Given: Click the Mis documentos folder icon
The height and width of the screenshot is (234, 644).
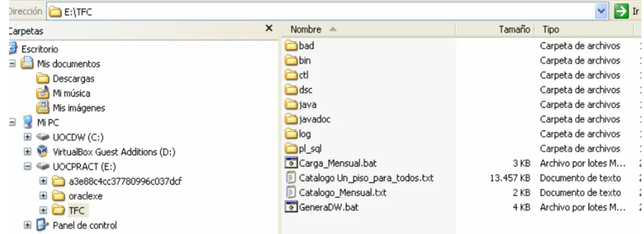Looking at the screenshot, I should (x=26, y=63).
